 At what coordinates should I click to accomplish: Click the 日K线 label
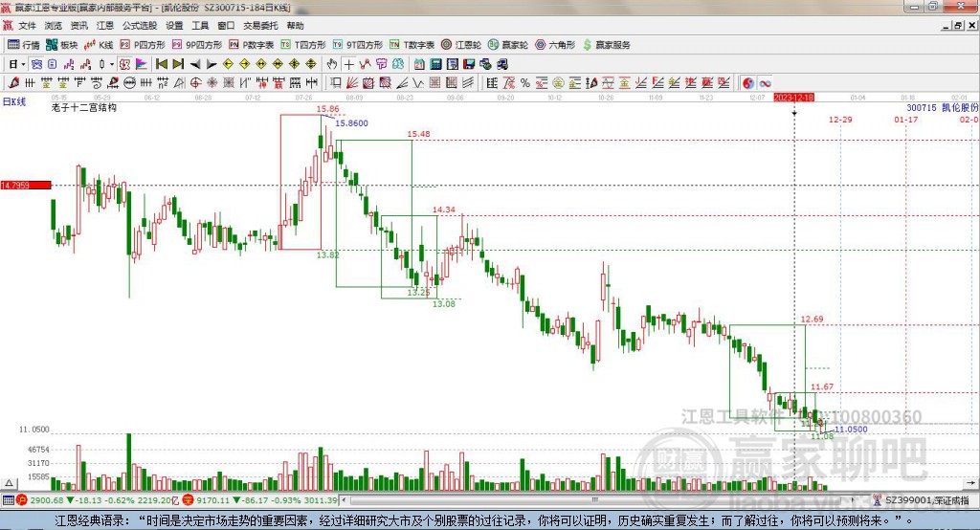pyautogui.click(x=14, y=101)
